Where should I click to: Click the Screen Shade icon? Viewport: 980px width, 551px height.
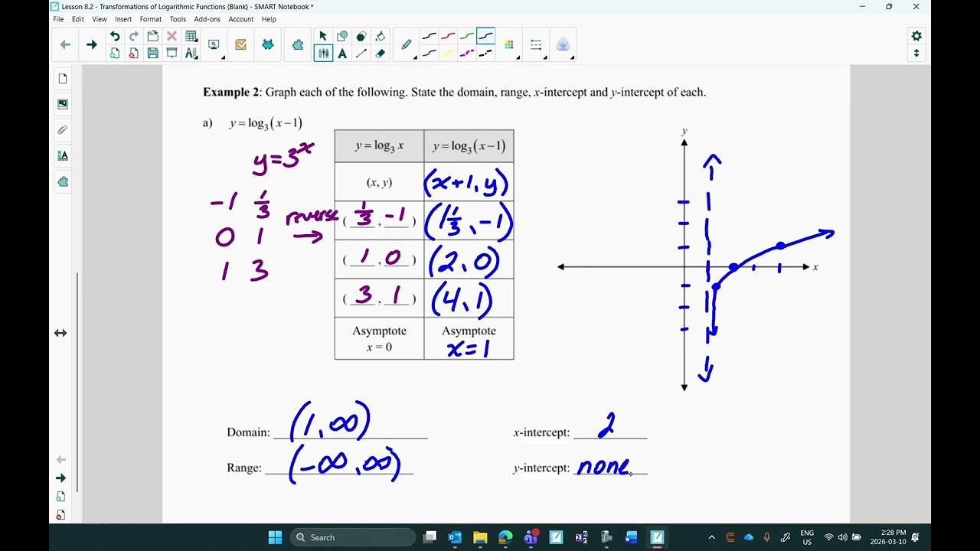tap(171, 54)
